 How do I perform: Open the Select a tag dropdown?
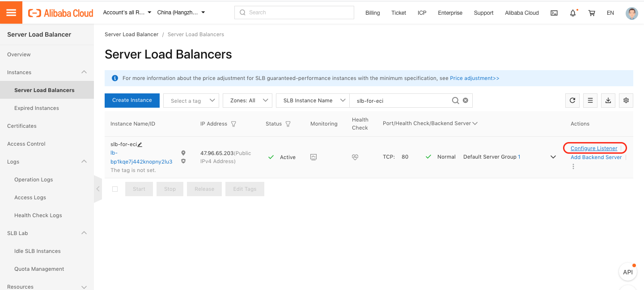[x=191, y=101]
